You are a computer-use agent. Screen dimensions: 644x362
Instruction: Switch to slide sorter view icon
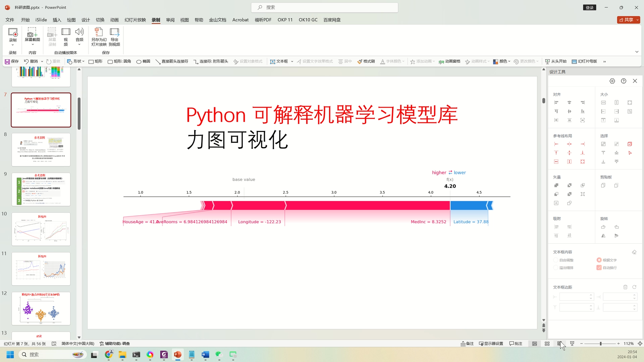[547, 344]
